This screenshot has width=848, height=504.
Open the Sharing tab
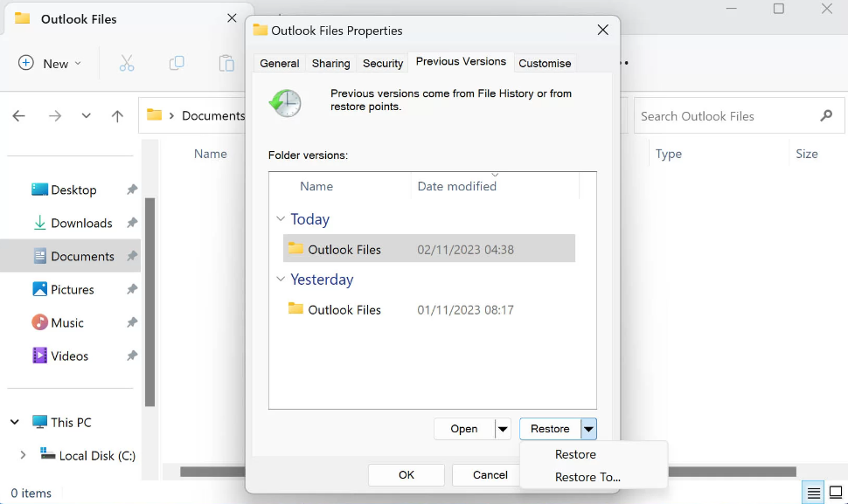(x=330, y=63)
